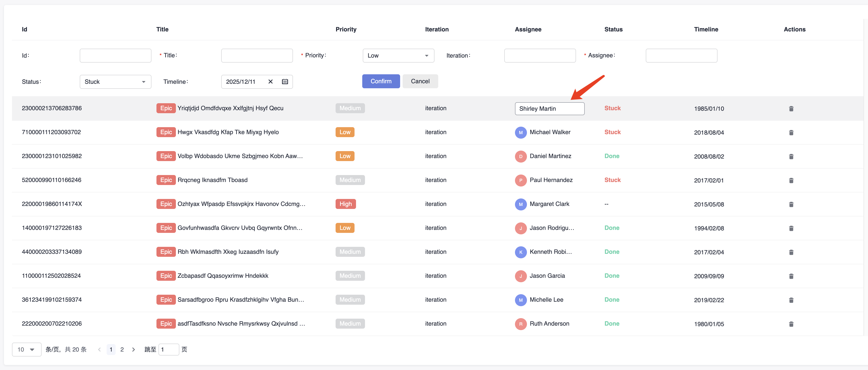This screenshot has height=370, width=868.
Task: Clear the Timeline date with X icon
Action: pyautogui.click(x=270, y=82)
